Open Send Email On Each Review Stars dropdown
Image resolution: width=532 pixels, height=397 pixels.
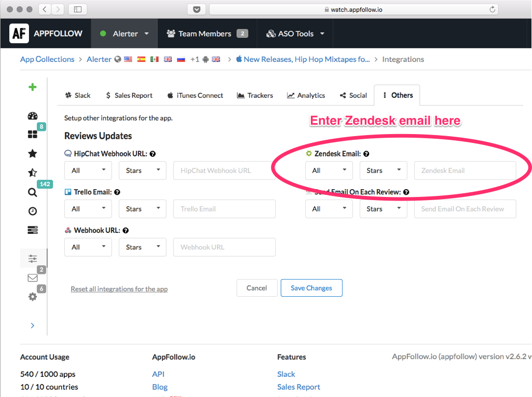coord(384,209)
